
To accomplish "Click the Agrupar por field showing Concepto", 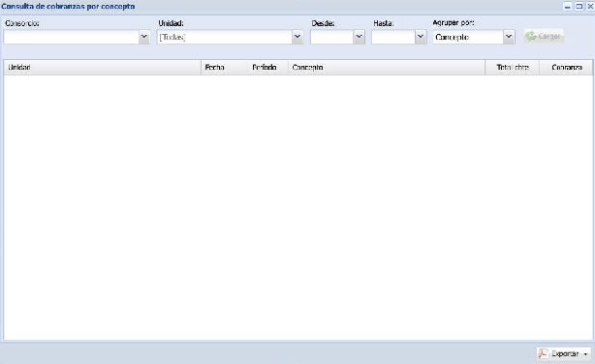I will (x=468, y=37).
